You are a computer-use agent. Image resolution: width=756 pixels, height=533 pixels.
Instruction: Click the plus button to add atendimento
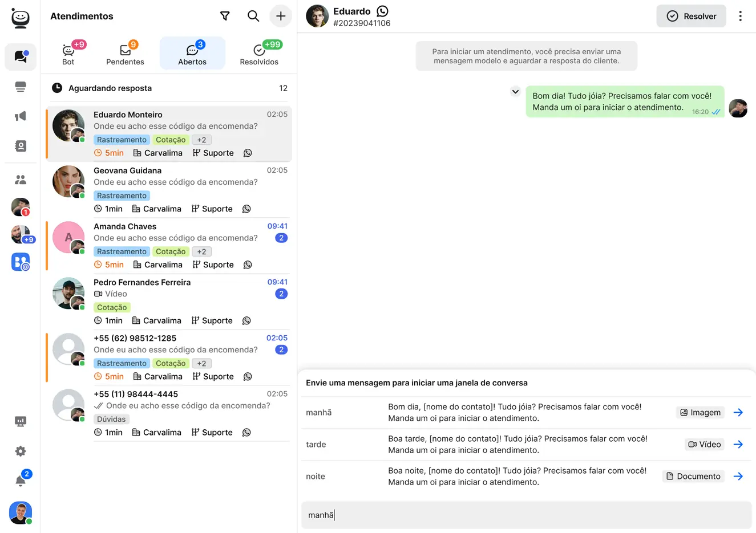(281, 16)
